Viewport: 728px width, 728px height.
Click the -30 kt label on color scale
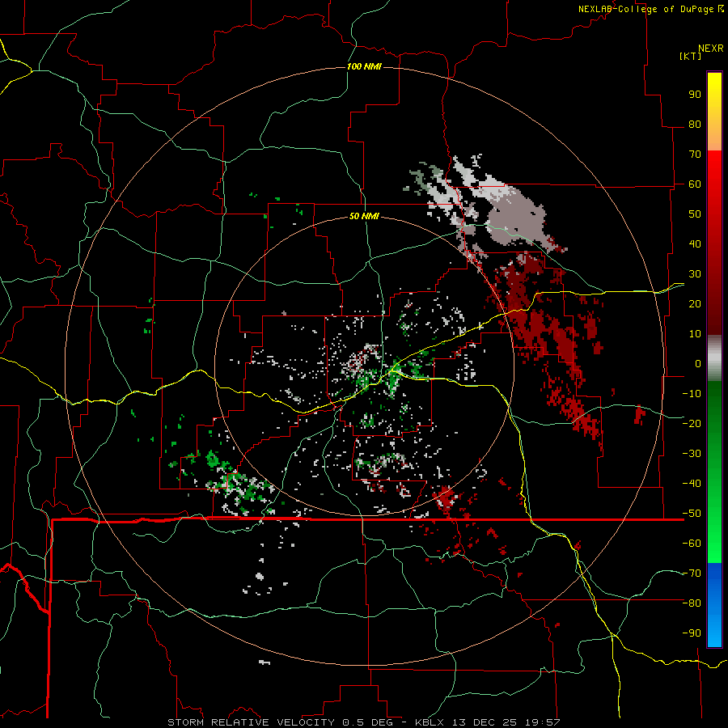[x=692, y=454]
